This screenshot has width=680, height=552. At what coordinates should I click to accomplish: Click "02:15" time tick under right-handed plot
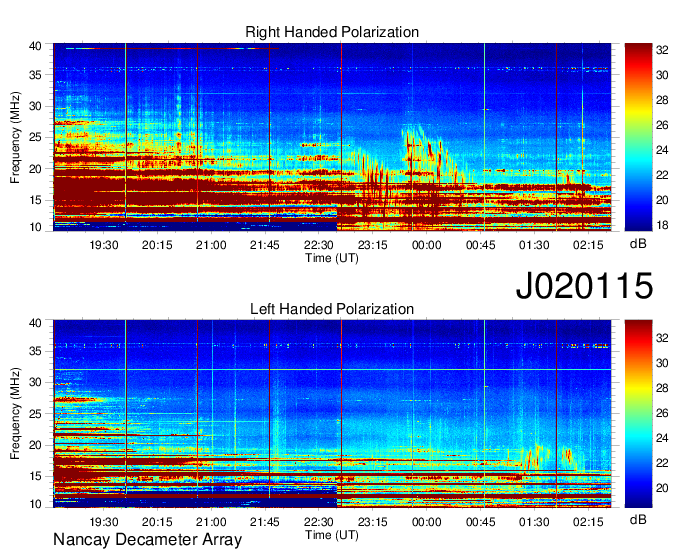pyautogui.click(x=588, y=245)
